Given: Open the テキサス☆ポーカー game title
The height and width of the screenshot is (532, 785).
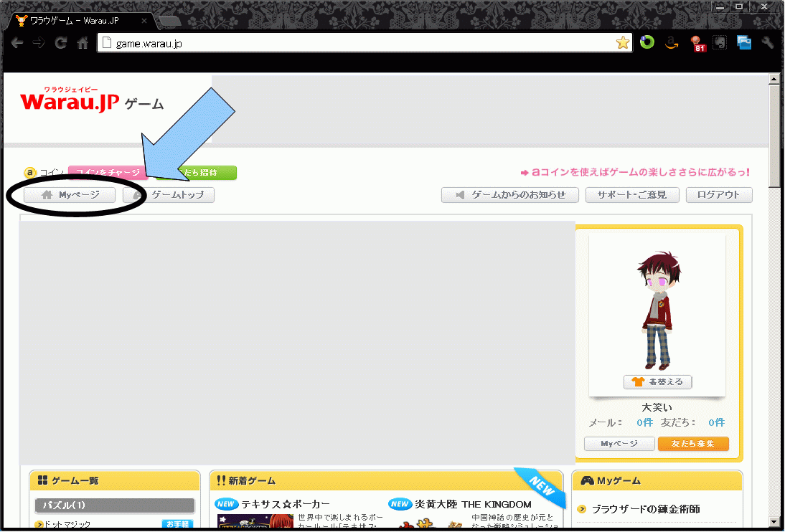Looking at the screenshot, I should click(x=286, y=504).
